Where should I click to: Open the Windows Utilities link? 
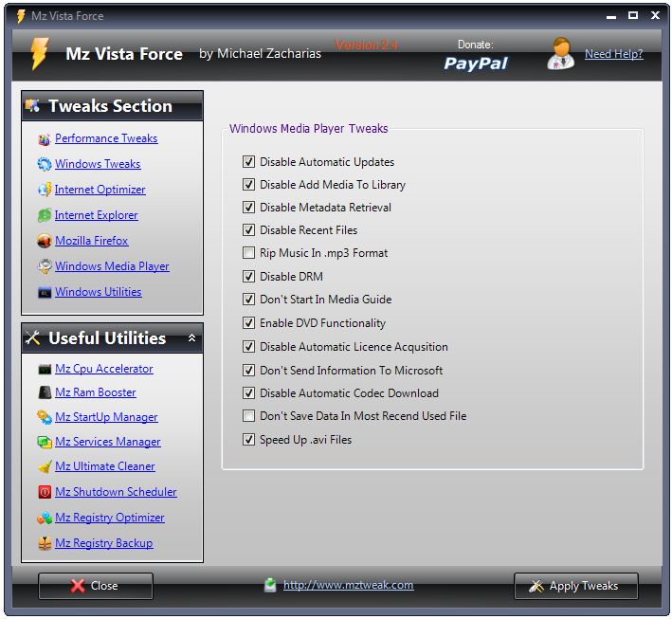coord(99,292)
